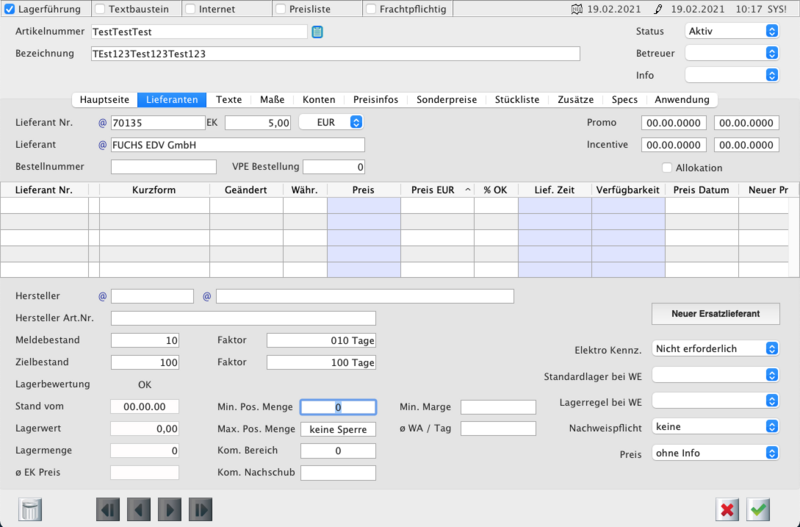Open the EUR currency dropdown
800x527 pixels.
coord(331,122)
